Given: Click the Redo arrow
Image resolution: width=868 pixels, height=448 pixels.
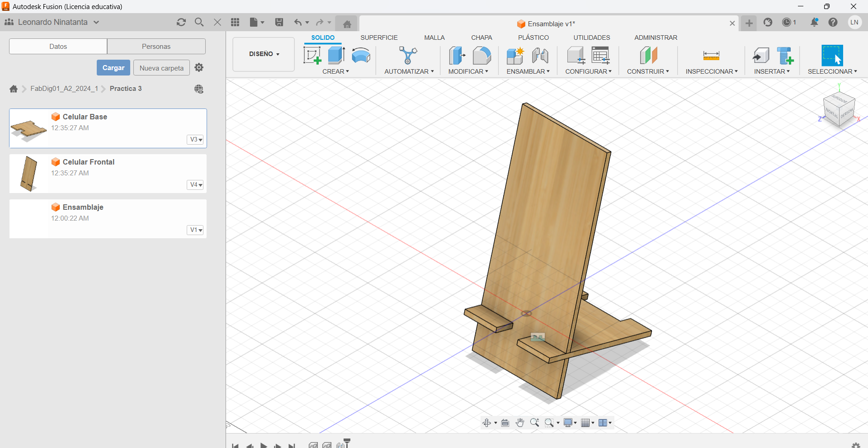Looking at the screenshot, I should [x=320, y=22].
